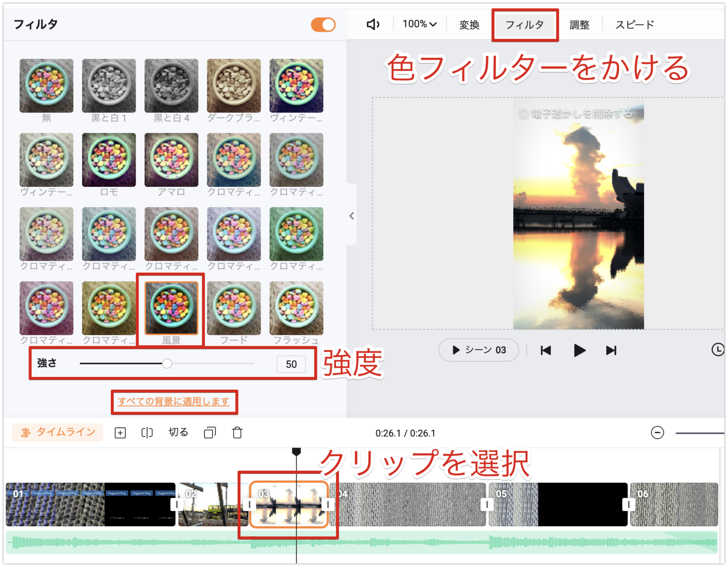Select clip 05 in the timeline
This screenshot has width=728, height=567.
coord(559,504)
